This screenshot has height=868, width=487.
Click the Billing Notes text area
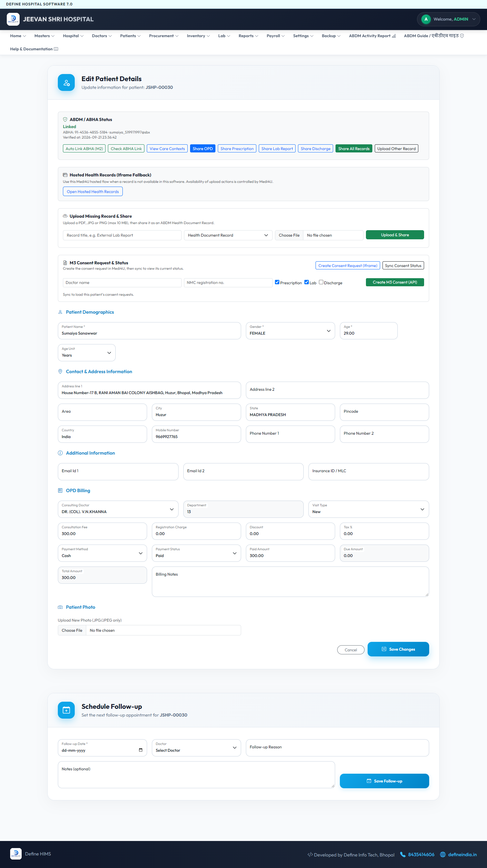[x=290, y=582]
